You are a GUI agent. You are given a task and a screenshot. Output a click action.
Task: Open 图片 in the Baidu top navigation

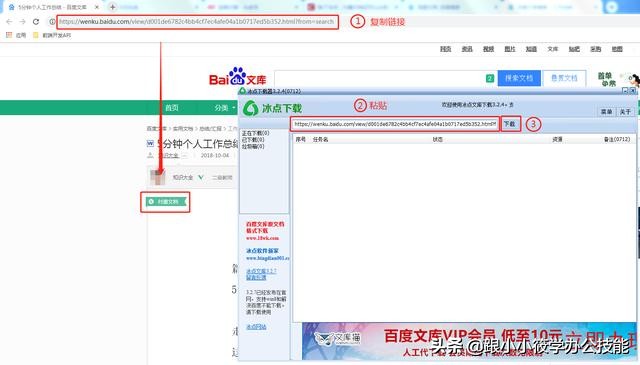(510, 49)
